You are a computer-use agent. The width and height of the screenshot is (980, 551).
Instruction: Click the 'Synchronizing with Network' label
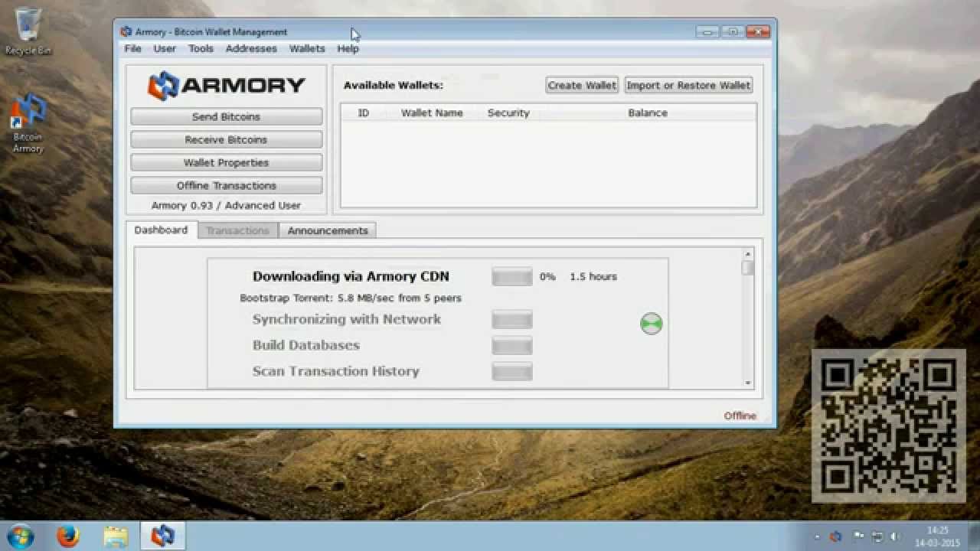347,319
